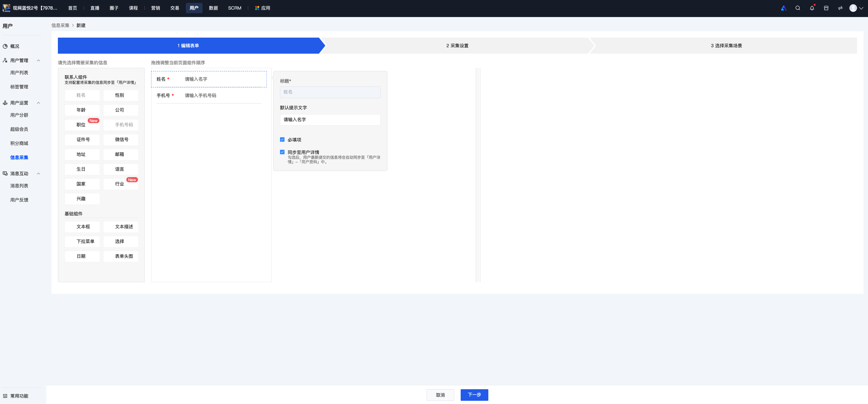
Task: Open 积分商城 in sidebar
Action: pyautogui.click(x=19, y=143)
